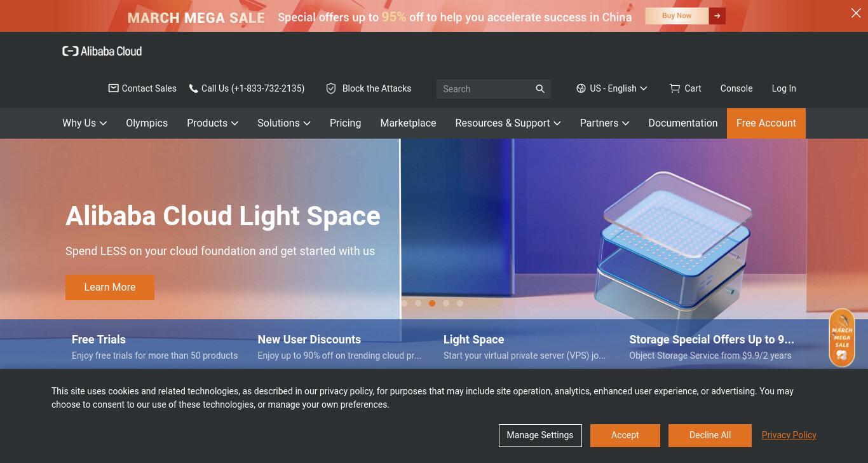Screen dimensions: 868x463
Task: Click the Alibaba Cloud Light Space heading
Action: pos(223,216)
